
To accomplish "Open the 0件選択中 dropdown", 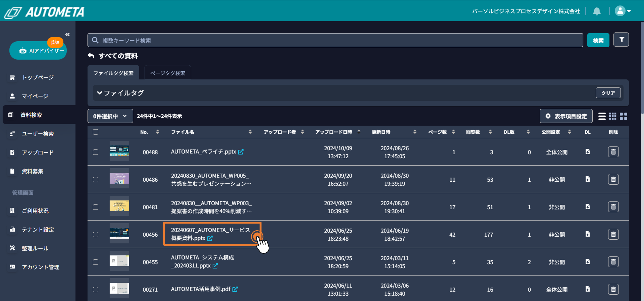I will click(x=110, y=116).
